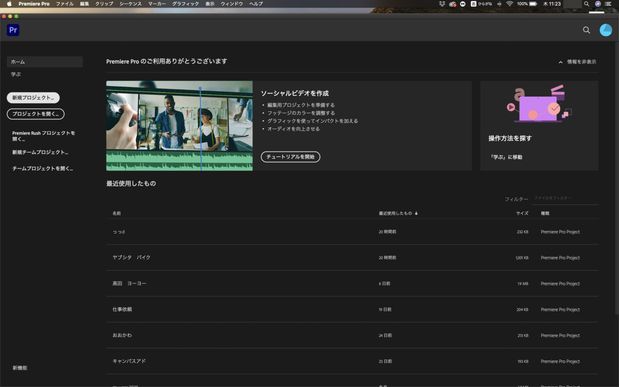Open Control Center icon at the menu bar's right end

608,4
